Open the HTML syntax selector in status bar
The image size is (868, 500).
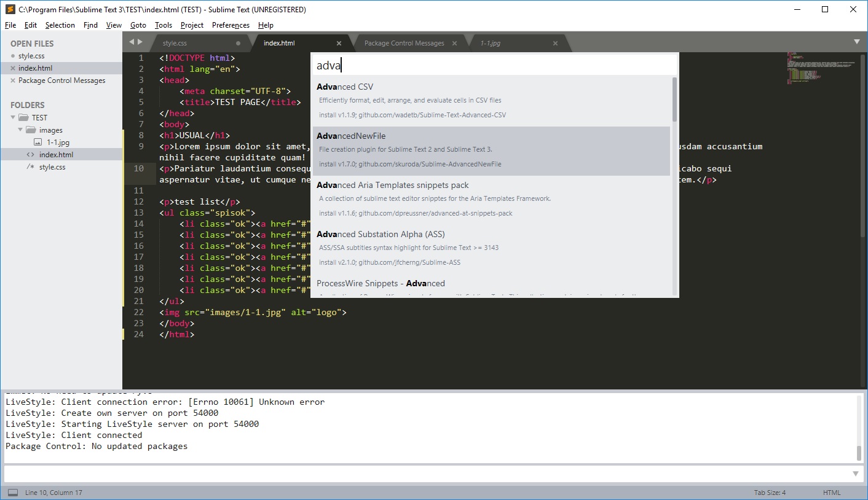point(832,492)
